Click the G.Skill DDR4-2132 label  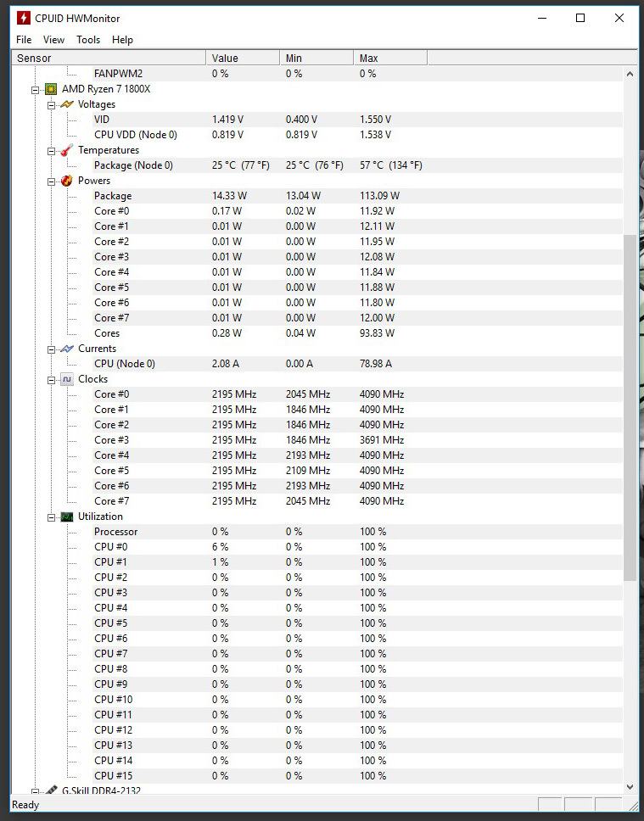point(101,790)
